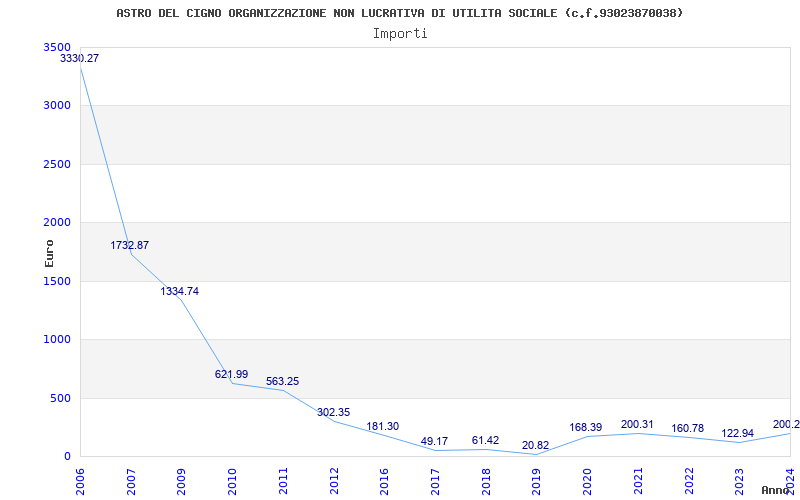Click y-axis tick 500

click(61, 398)
